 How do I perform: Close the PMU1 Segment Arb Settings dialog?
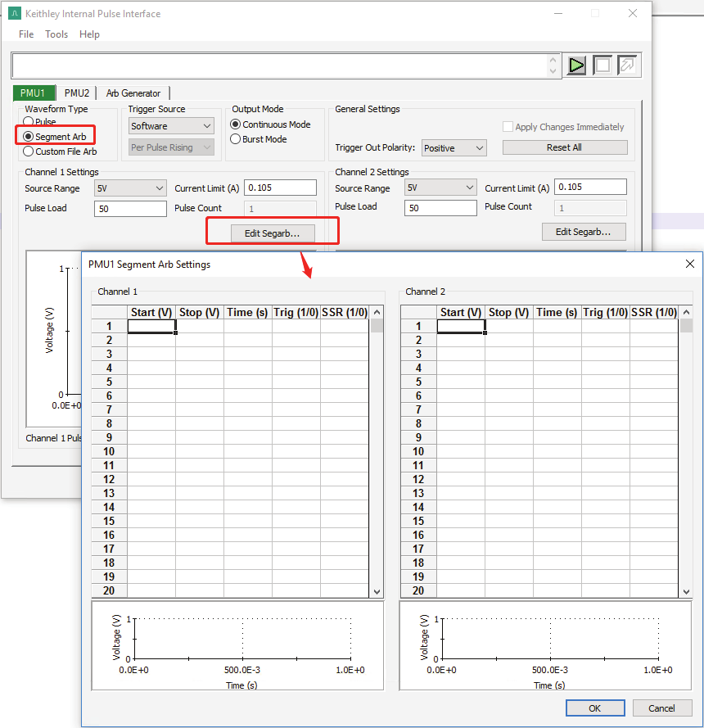[689, 264]
